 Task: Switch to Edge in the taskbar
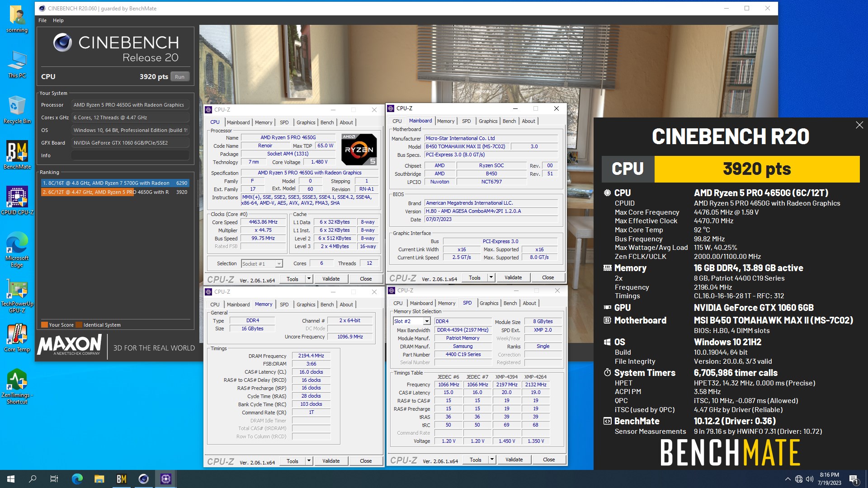[x=77, y=479]
